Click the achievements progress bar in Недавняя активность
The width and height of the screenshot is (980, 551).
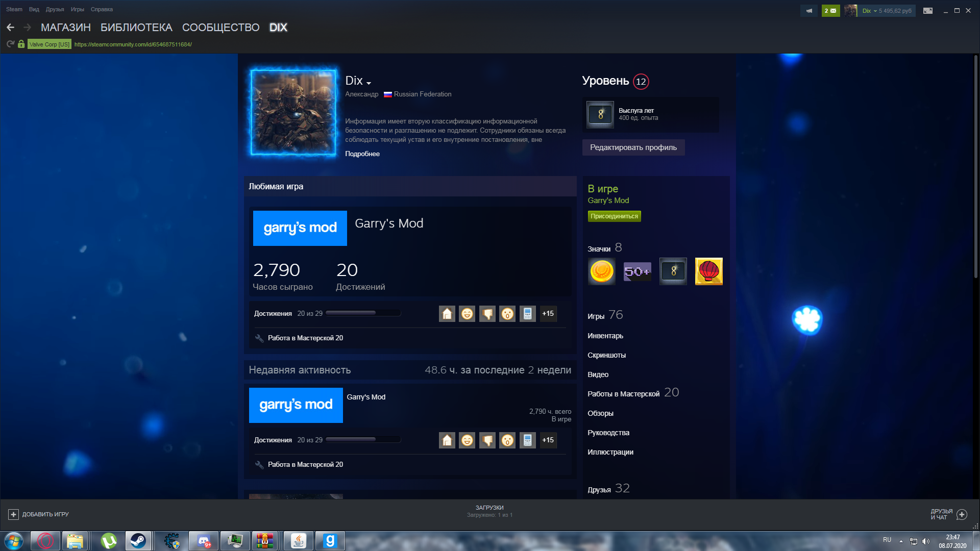(363, 440)
